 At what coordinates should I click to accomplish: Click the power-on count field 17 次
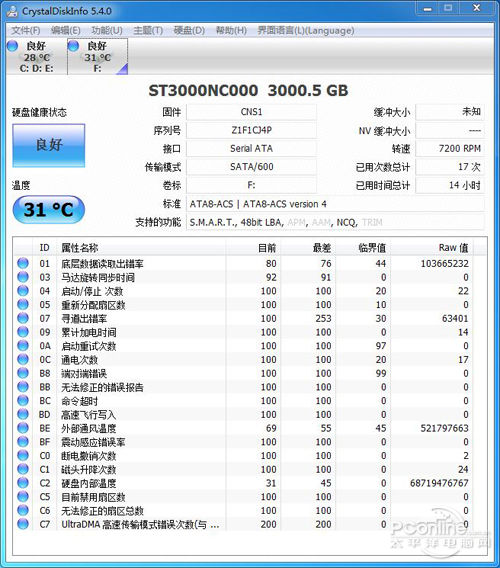[x=450, y=167]
